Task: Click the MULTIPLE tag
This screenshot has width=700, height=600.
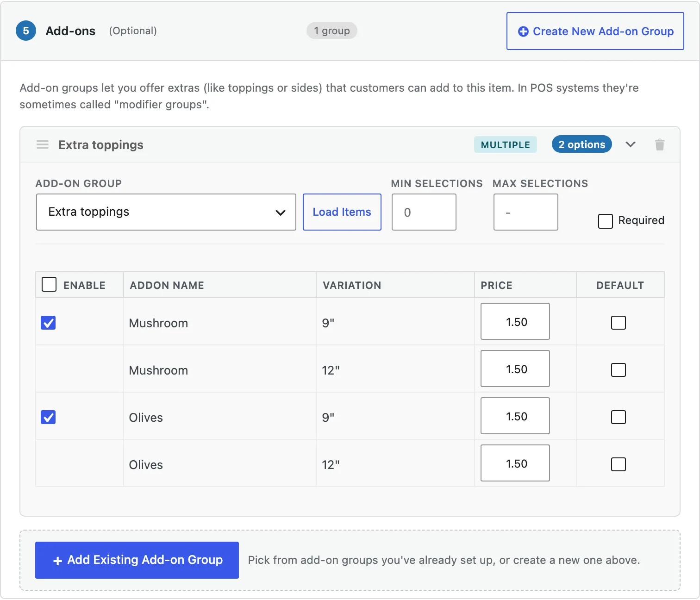Action: tap(506, 144)
